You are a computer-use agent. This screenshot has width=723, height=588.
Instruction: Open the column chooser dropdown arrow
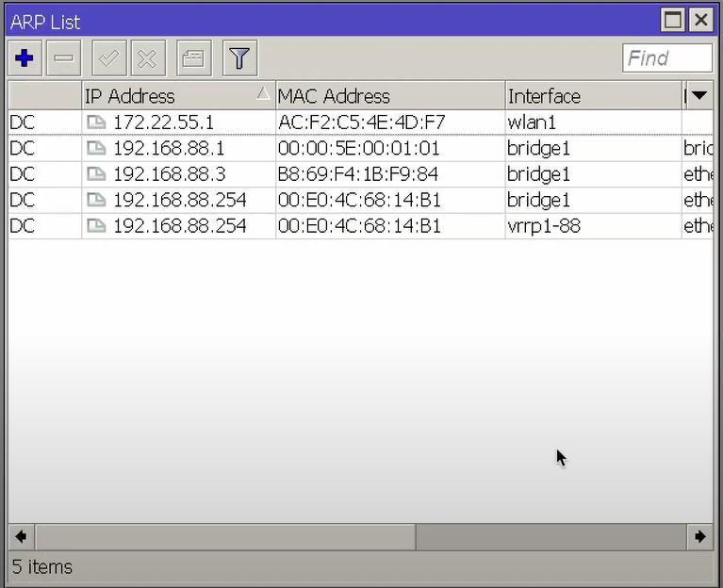(698, 95)
